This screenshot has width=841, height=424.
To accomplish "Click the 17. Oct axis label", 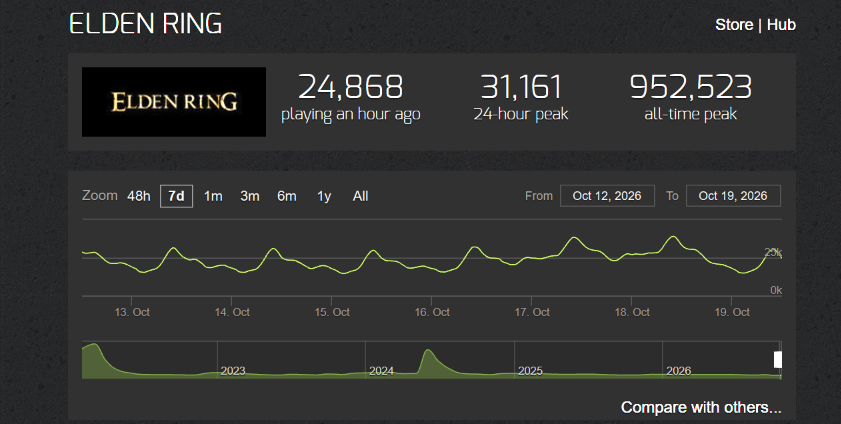I will [x=532, y=312].
